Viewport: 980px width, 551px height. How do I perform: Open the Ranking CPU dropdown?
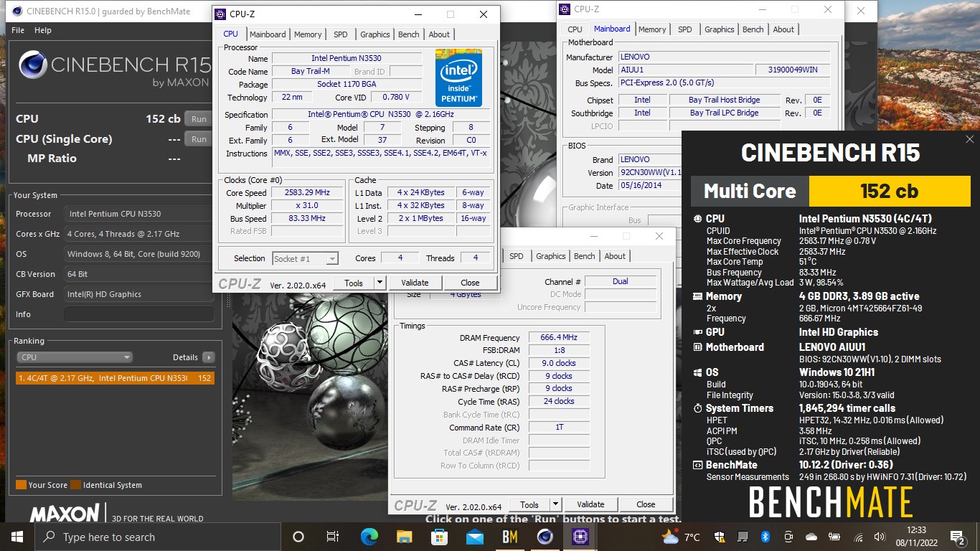tap(75, 357)
